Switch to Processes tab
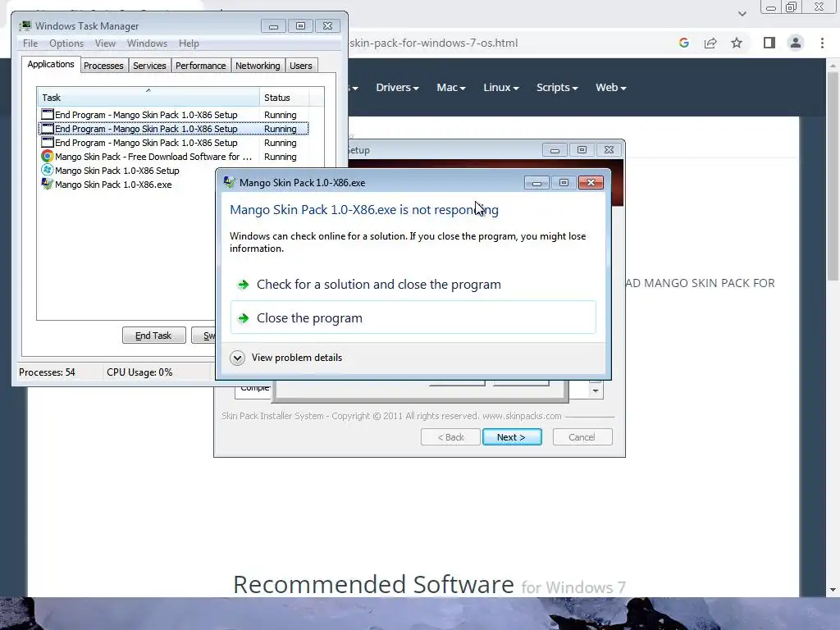This screenshot has width=840, height=630. 103,66
